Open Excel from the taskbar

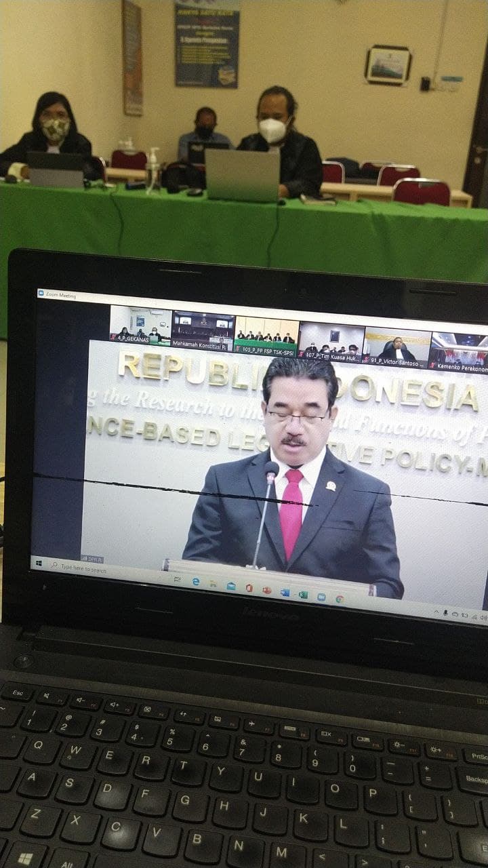(302, 594)
